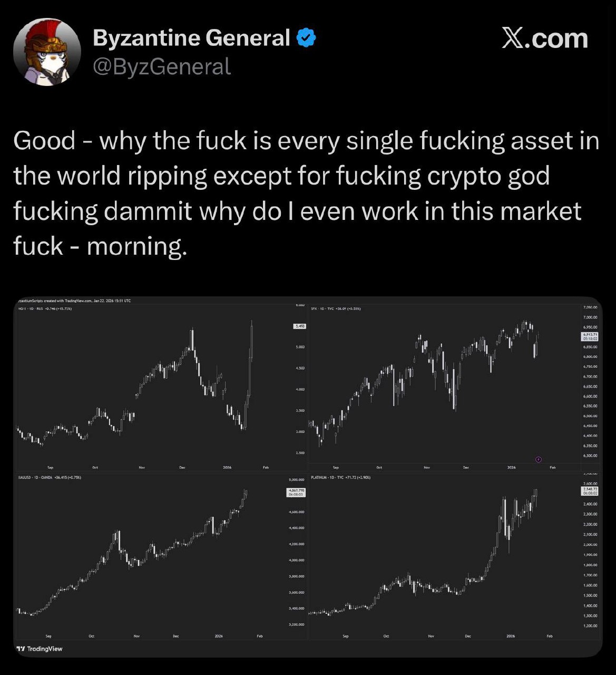Screen dimensions: 616x675
Task: Click the XAUUSD current price tag
Action: coord(296,493)
